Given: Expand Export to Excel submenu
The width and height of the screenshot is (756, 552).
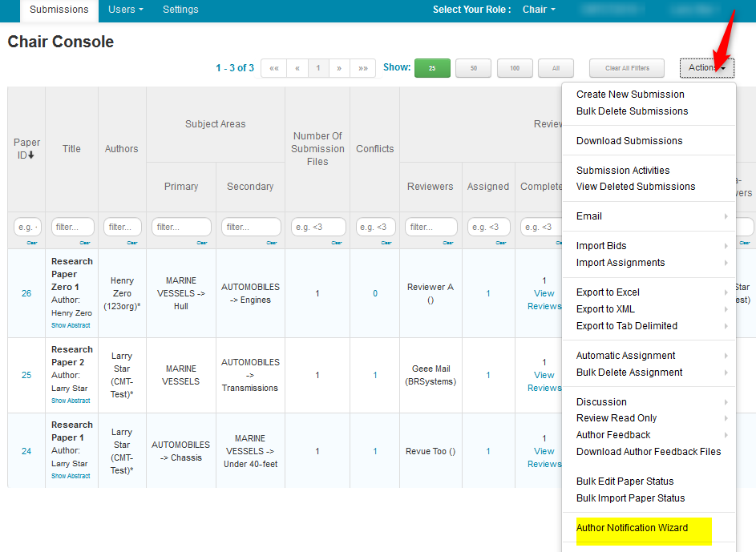Looking at the screenshot, I should point(608,292).
